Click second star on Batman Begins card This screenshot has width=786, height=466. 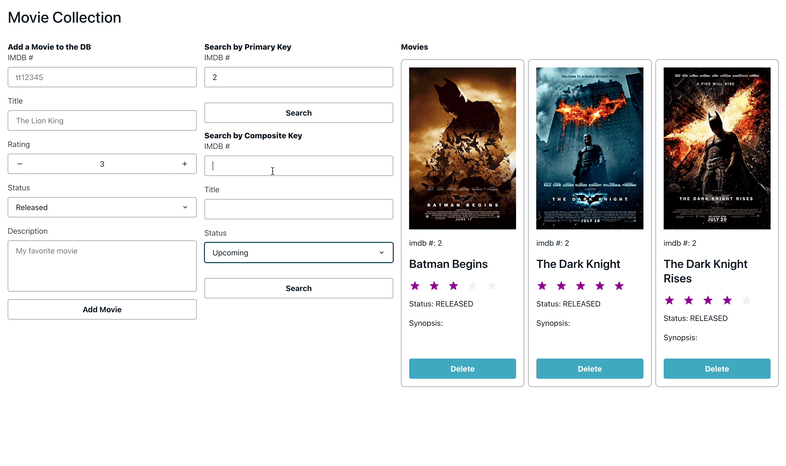click(x=434, y=286)
